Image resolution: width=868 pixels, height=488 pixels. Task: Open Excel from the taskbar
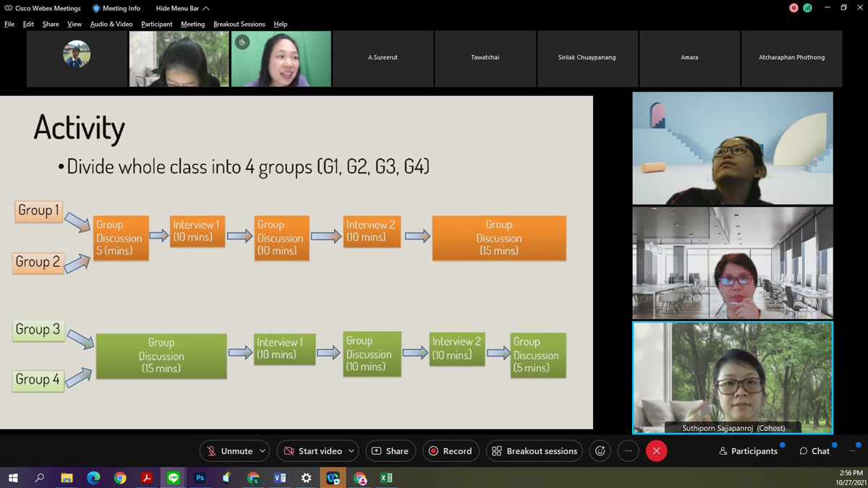click(x=386, y=478)
